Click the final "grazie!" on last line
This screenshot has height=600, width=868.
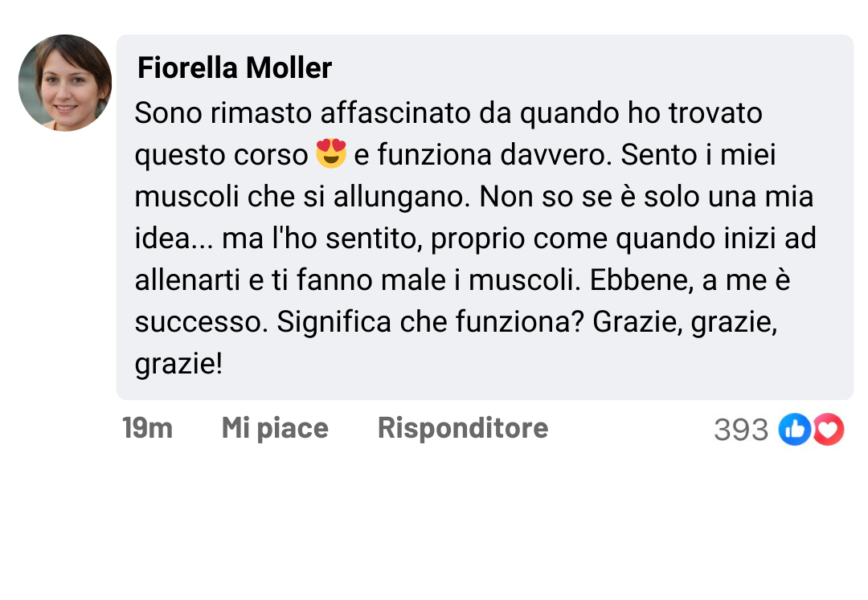[178, 364]
